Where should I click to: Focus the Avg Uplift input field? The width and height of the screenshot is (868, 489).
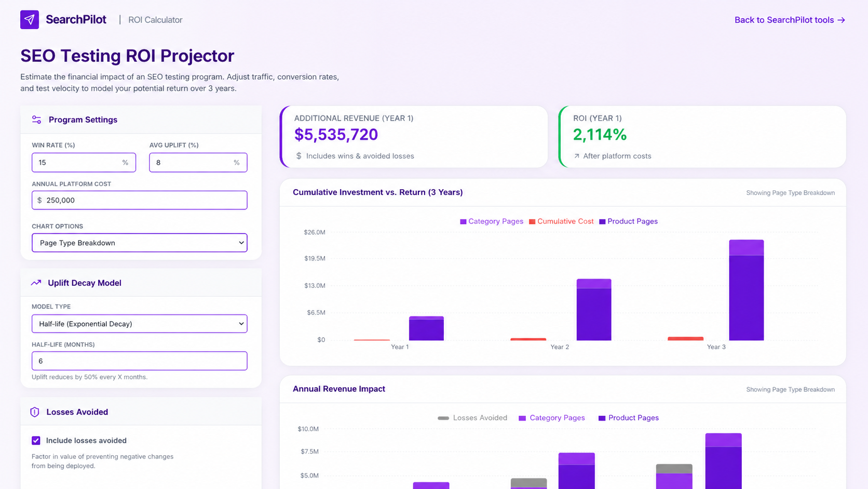(x=198, y=163)
